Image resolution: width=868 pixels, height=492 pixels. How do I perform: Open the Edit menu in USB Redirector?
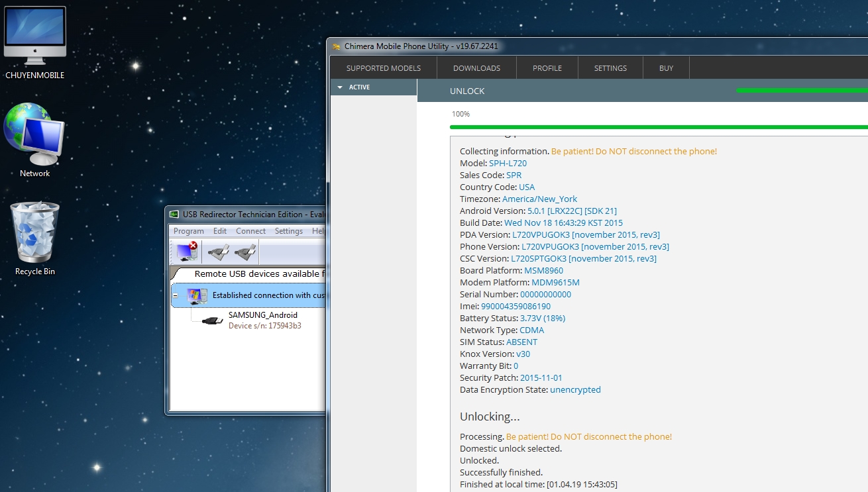(x=220, y=231)
